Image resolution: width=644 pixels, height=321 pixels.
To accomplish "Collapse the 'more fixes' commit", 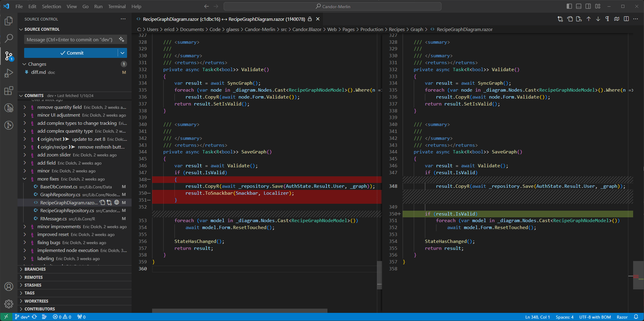I will pos(24,179).
